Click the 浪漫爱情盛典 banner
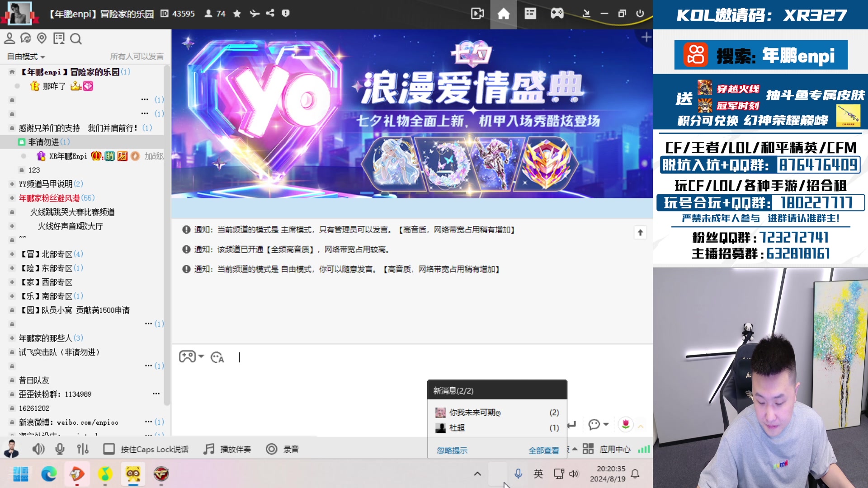This screenshot has width=868, height=488. click(x=411, y=113)
